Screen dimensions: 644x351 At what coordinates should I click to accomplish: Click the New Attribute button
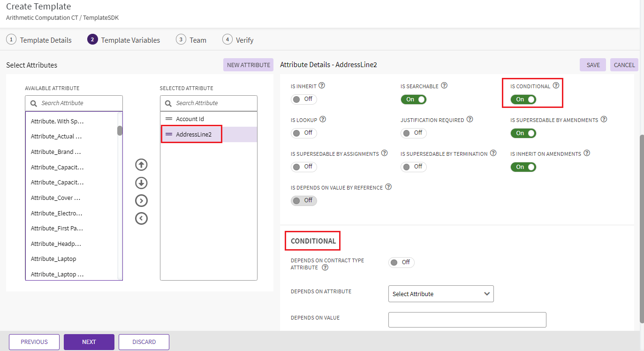pos(248,65)
